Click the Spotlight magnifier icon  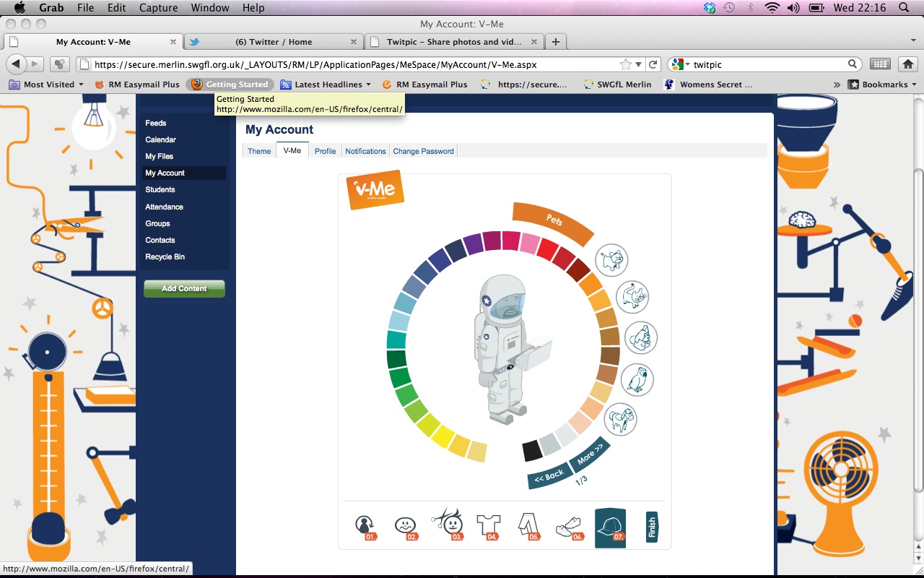click(904, 8)
